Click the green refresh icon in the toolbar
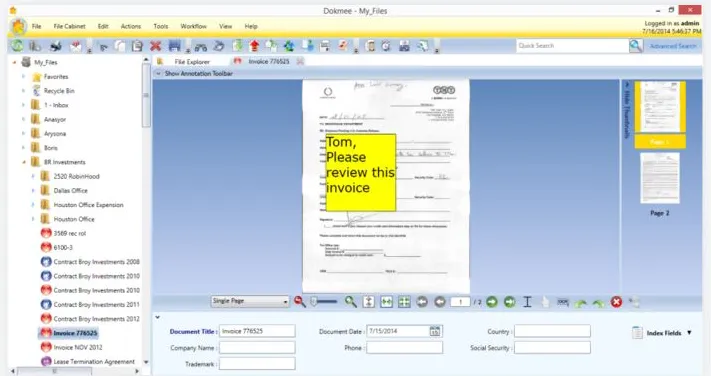 click(x=17, y=45)
